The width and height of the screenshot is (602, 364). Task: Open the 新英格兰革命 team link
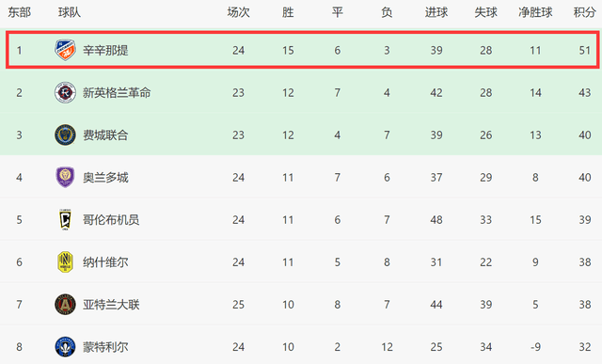117,92
